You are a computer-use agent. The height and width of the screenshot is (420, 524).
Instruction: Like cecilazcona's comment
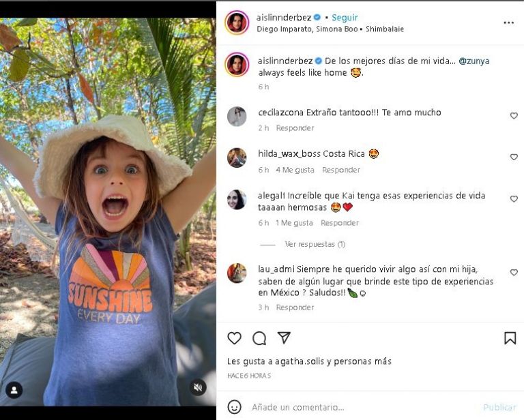coord(514,116)
